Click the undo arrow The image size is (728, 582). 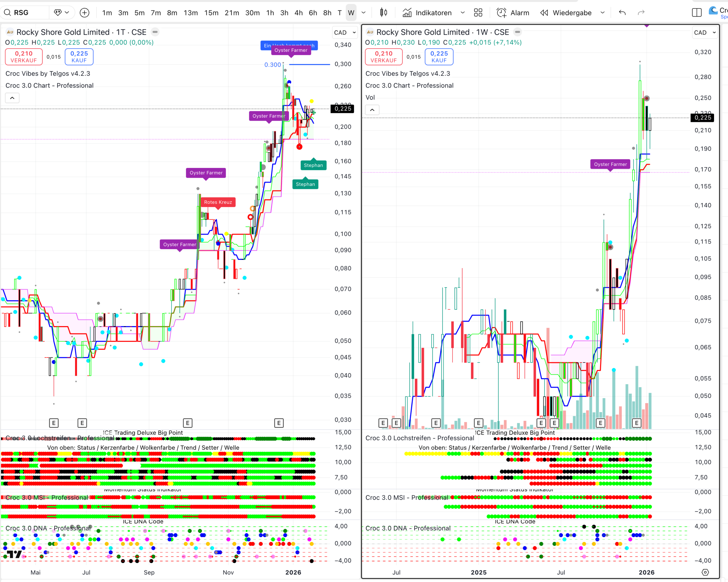pos(622,13)
